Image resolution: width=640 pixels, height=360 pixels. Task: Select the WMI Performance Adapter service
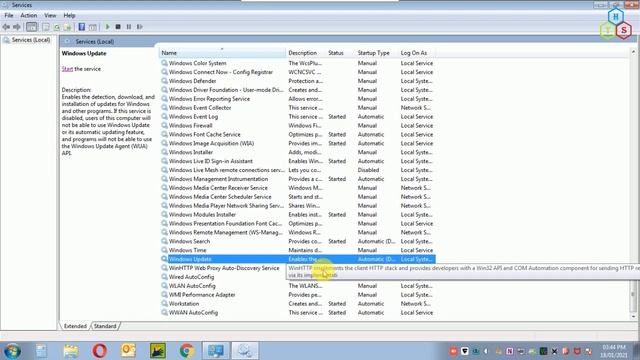(202, 295)
